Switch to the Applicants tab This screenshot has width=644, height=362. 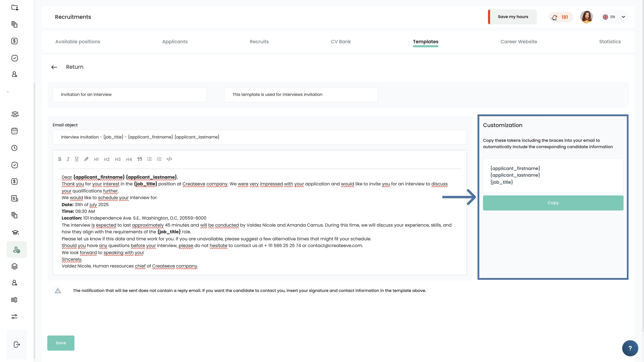(175, 42)
